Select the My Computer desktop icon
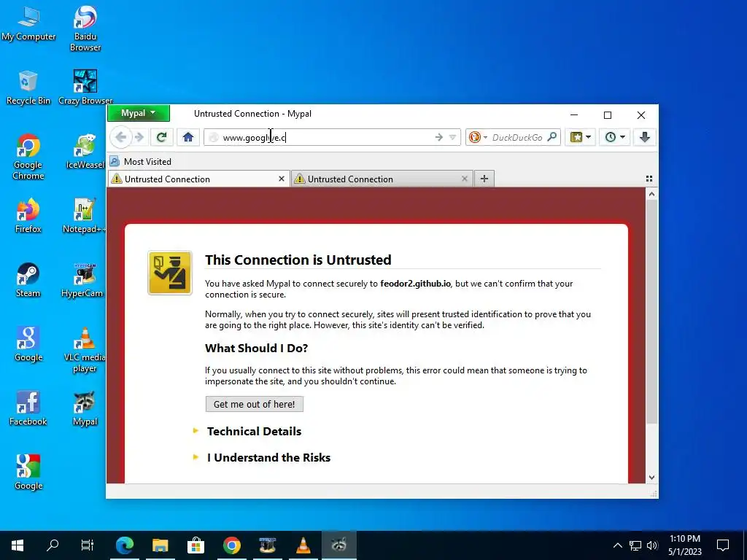The image size is (747, 560). point(28,23)
